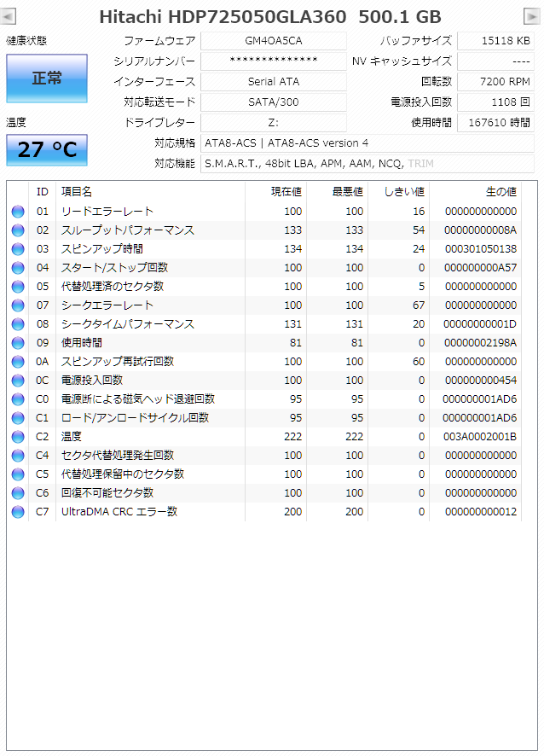Select power-on hours field 167610 時間
The width and height of the screenshot is (544, 756).
(495, 123)
